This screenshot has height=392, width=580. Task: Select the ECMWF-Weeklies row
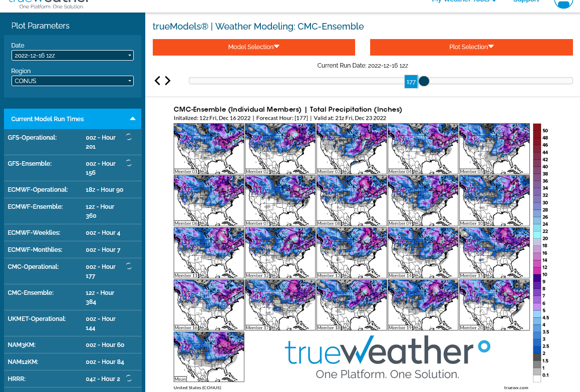[x=73, y=233]
